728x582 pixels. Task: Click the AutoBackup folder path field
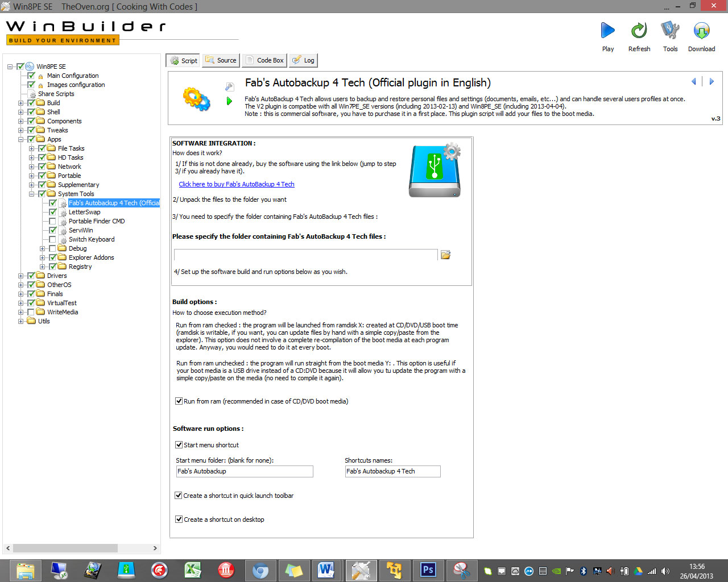pyautogui.click(x=306, y=255)
